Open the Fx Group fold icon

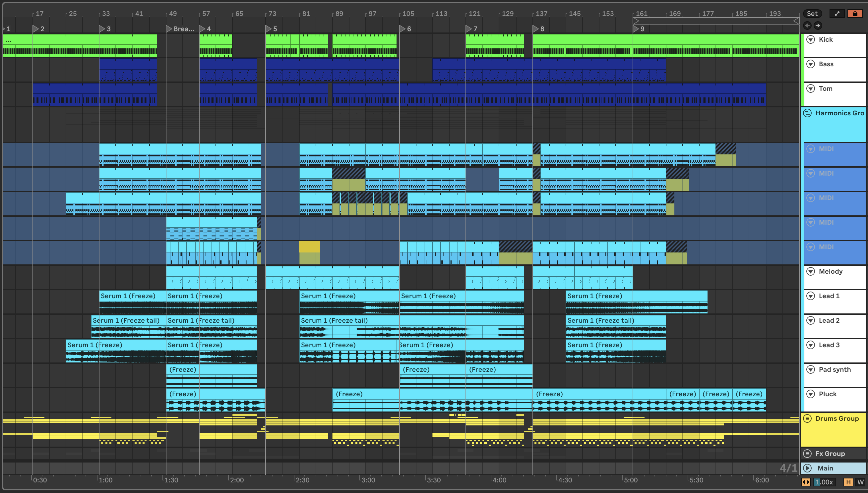pyautogui.click(x=808, y=453)
